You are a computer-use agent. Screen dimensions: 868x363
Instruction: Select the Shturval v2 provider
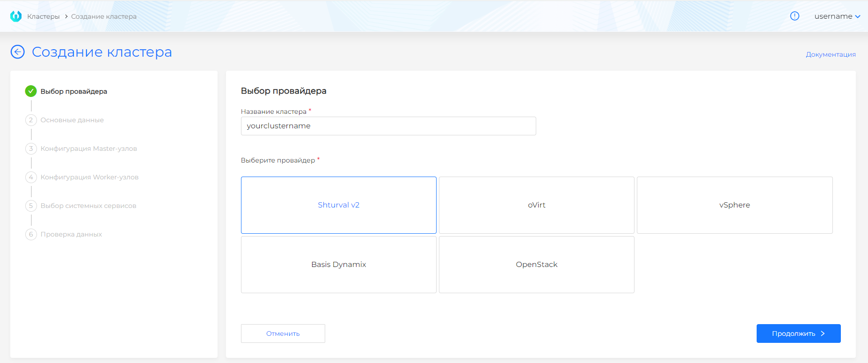338,205
